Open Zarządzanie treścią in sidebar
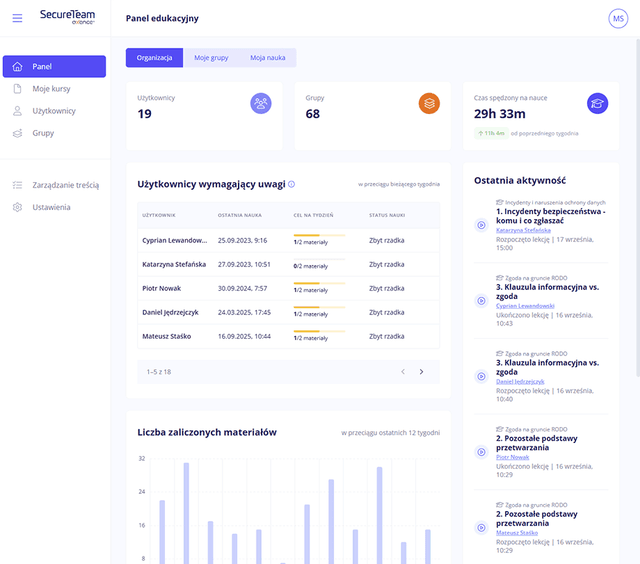This screenshot has width=640, height=564. click(65, 185)
